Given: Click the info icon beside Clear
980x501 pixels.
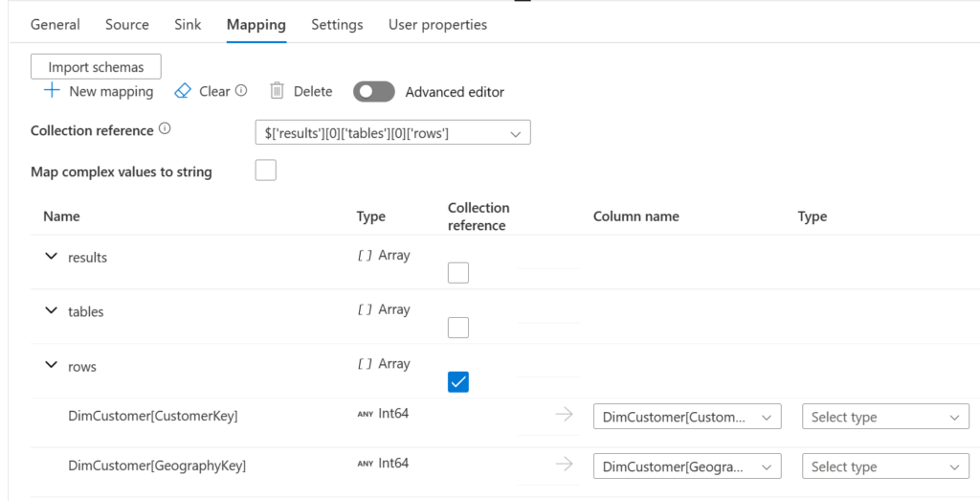Looking at the screenshot, I should (x=241, y=91).
